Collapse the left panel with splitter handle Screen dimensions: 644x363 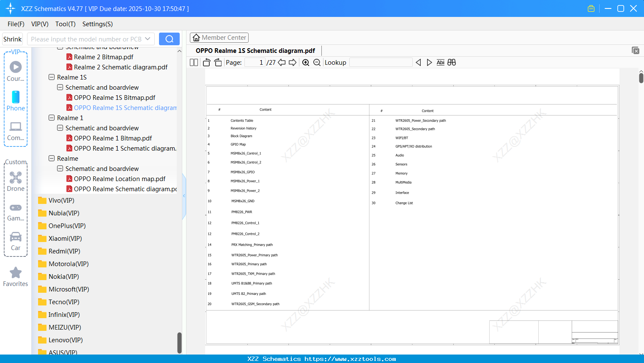184,196
